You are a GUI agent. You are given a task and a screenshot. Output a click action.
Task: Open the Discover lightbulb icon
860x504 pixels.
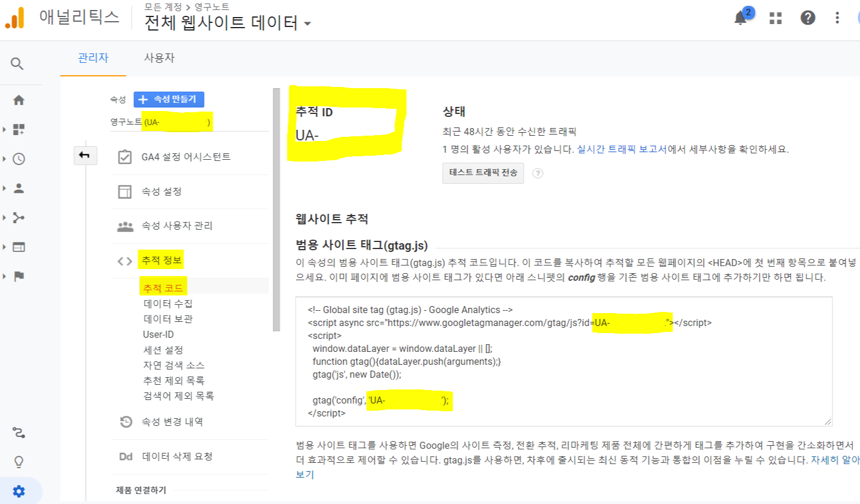point(19,462)
